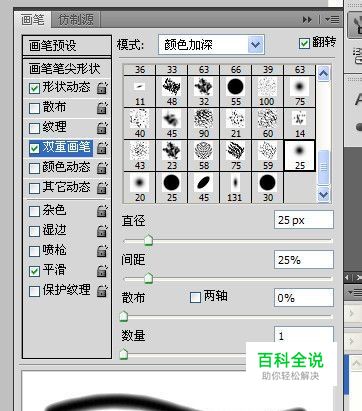Enable 其它动态 checkbox
The height and width of the screenshot is (411, 362).
point(34,188)
